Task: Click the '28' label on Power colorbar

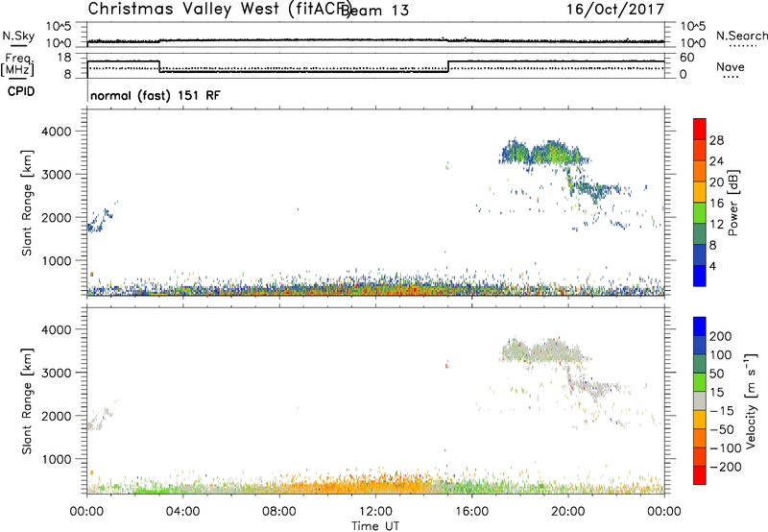Action: click(716, 140)
